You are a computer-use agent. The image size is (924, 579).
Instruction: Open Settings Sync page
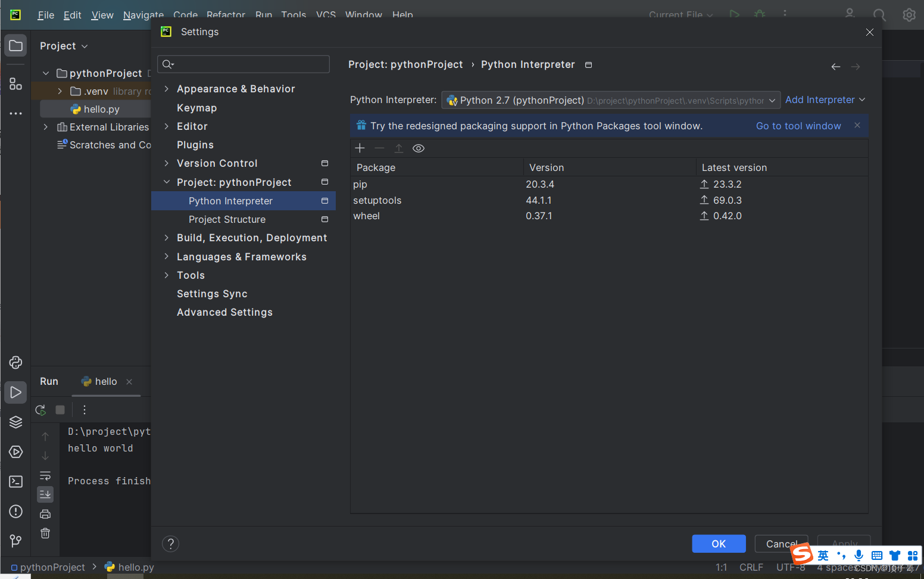click(x=212, y=294)
